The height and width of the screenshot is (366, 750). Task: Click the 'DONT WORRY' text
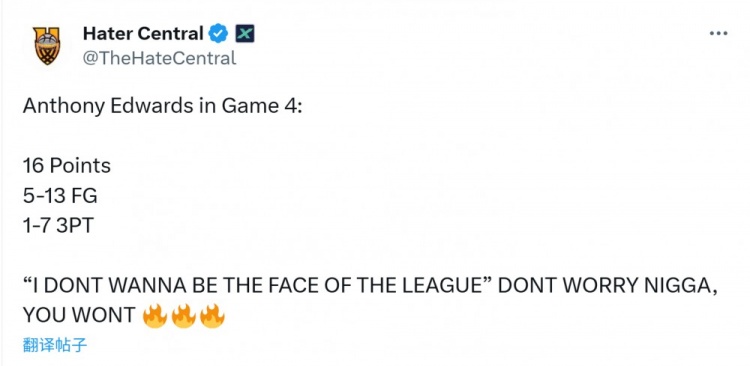[x=568, y=286]
